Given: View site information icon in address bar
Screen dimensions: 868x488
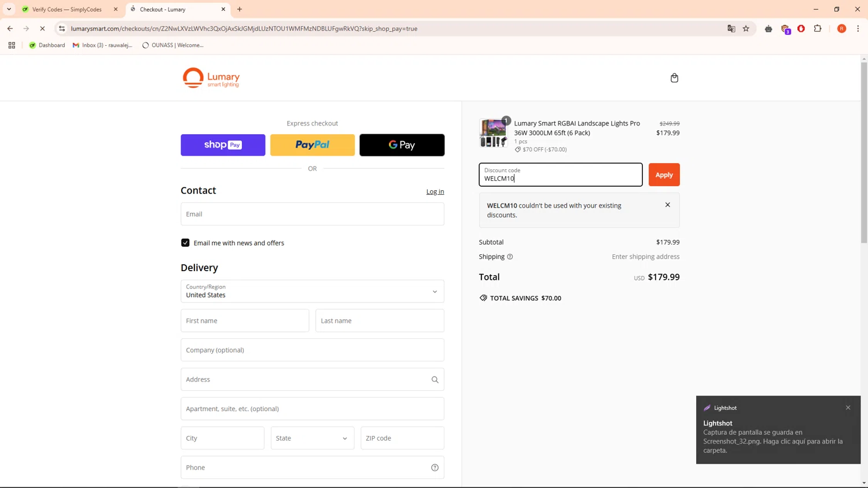Looking at the screenshot, I should tap(62, 28).
